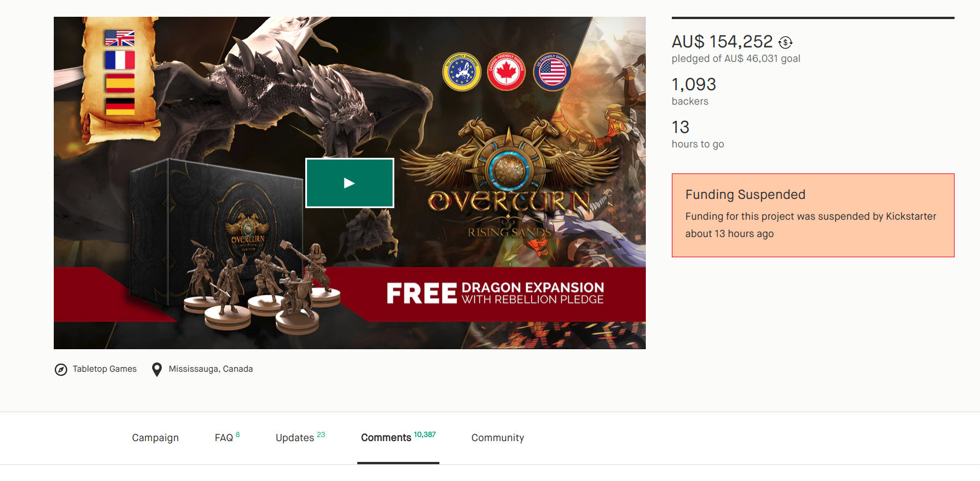Click the 13 hours to go text
980x481 pixels.
point(698,134)
